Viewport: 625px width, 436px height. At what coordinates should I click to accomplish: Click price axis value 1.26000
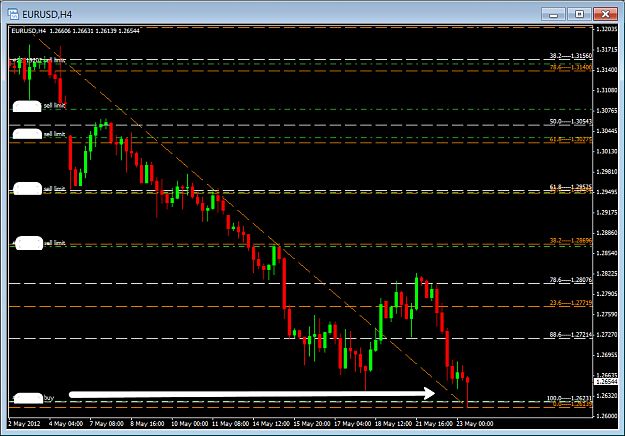coord(607,416)
